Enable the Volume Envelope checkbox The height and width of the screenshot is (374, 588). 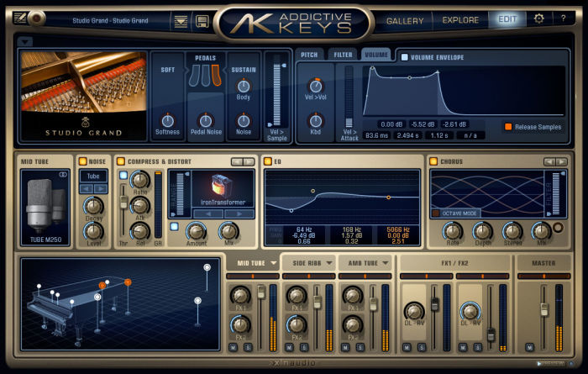(x=404, y=57)
